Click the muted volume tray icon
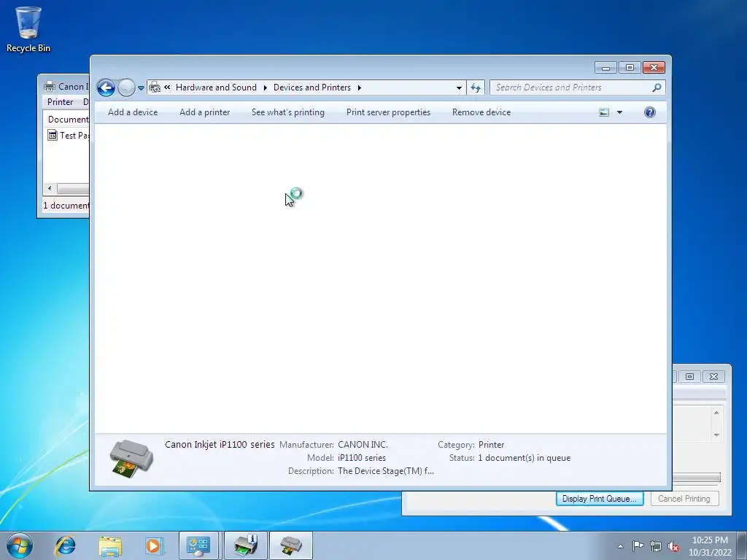The image size is (747, 560). point(673,546)
